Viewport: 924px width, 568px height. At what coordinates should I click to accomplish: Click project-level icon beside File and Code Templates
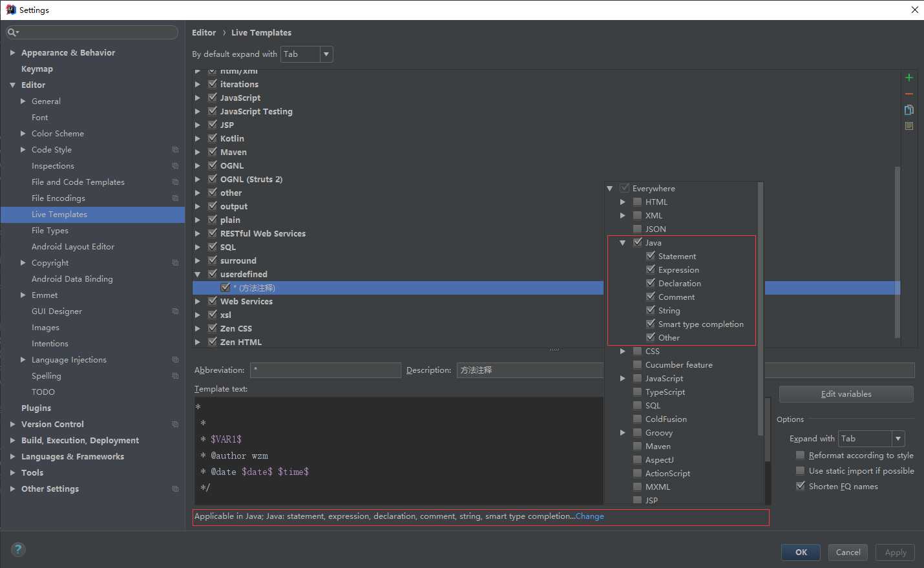click(175, 182)
